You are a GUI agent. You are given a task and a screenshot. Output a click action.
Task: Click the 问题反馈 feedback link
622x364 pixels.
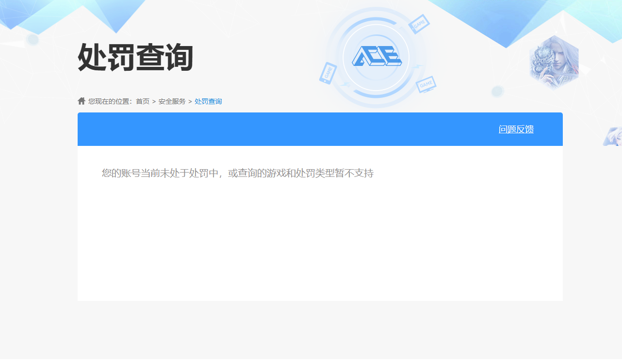516,129
